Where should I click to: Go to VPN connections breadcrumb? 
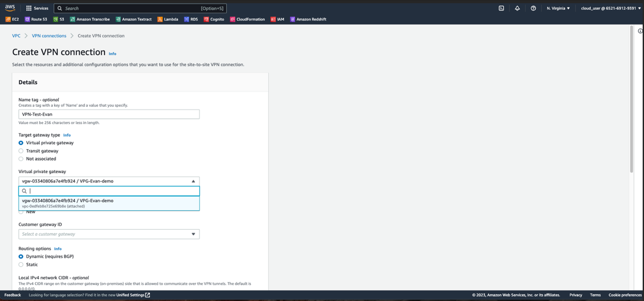(x=49, y=36)
